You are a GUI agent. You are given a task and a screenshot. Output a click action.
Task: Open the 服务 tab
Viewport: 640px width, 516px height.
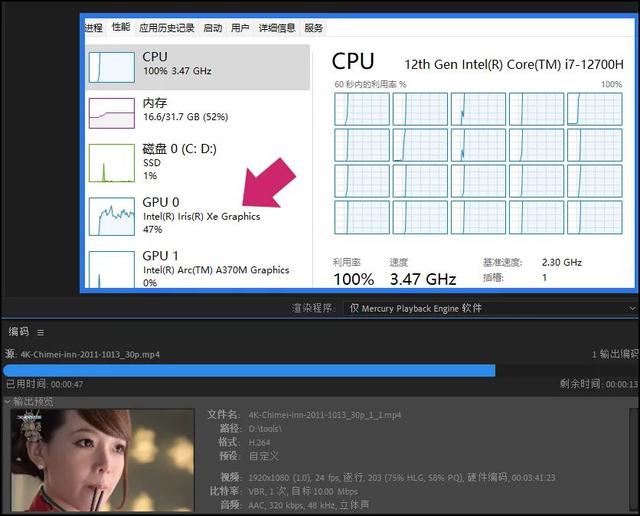point(313,28)
